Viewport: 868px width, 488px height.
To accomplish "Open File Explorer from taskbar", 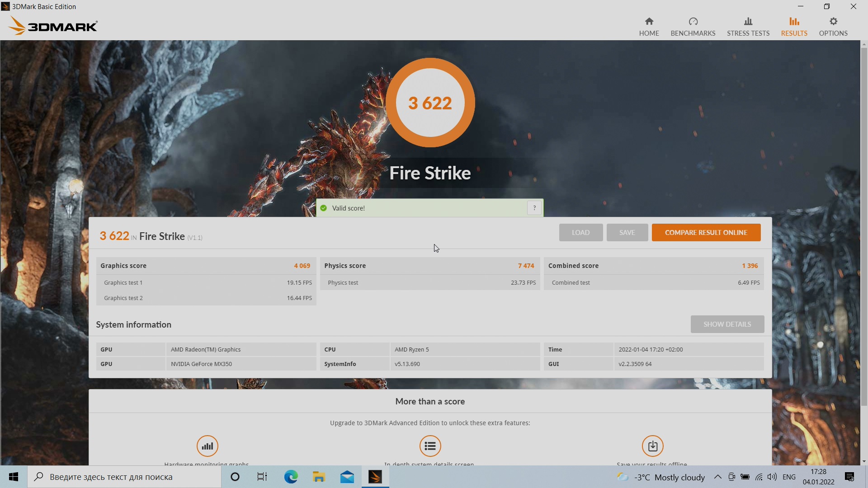I will click(x=319, y=477).
